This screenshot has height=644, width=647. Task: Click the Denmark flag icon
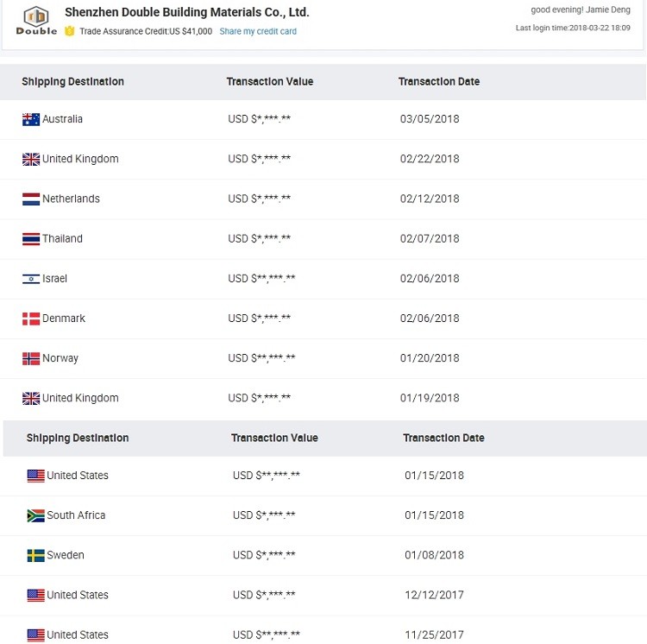31,319
